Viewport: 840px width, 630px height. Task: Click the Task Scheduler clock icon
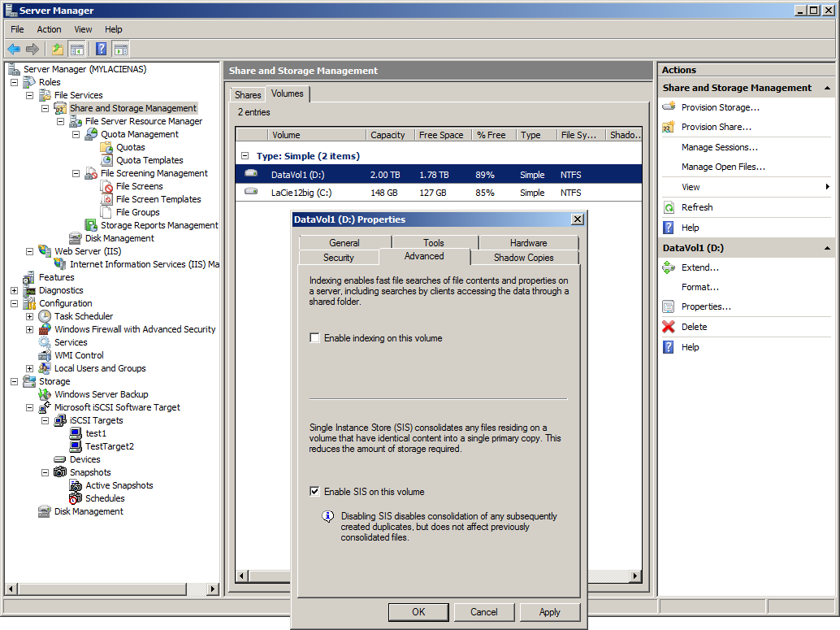click(x=45, y=316)
